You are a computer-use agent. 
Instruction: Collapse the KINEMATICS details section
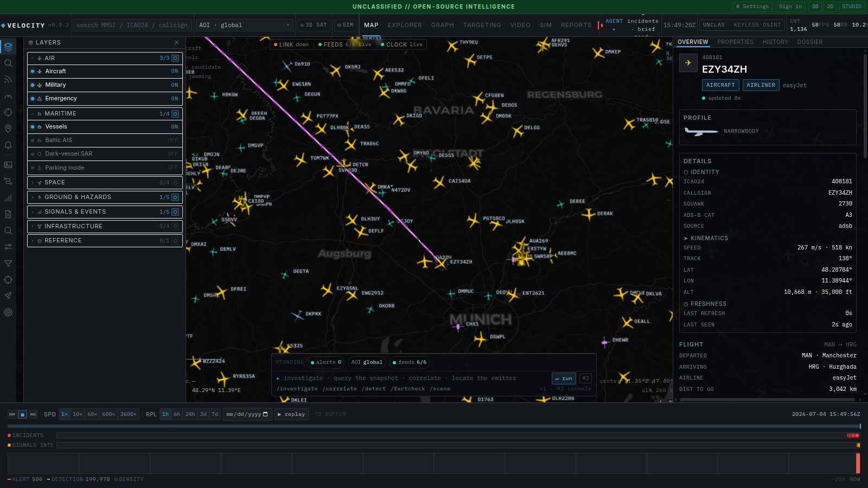tap(706, 238)
